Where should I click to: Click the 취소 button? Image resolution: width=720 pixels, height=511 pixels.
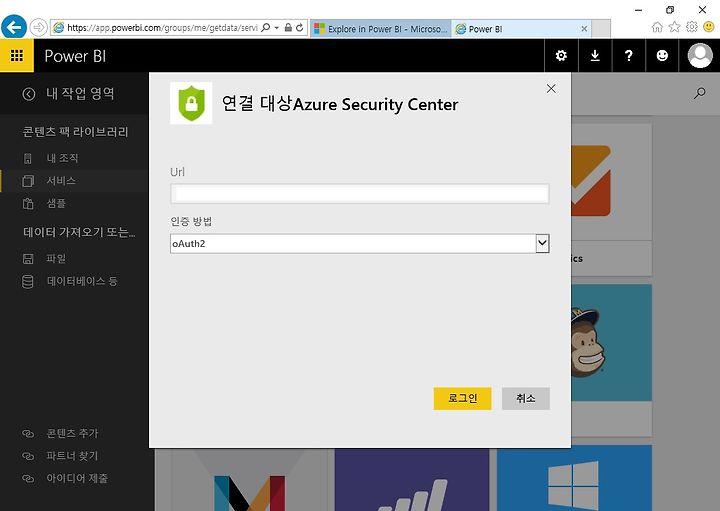(526, 398)
